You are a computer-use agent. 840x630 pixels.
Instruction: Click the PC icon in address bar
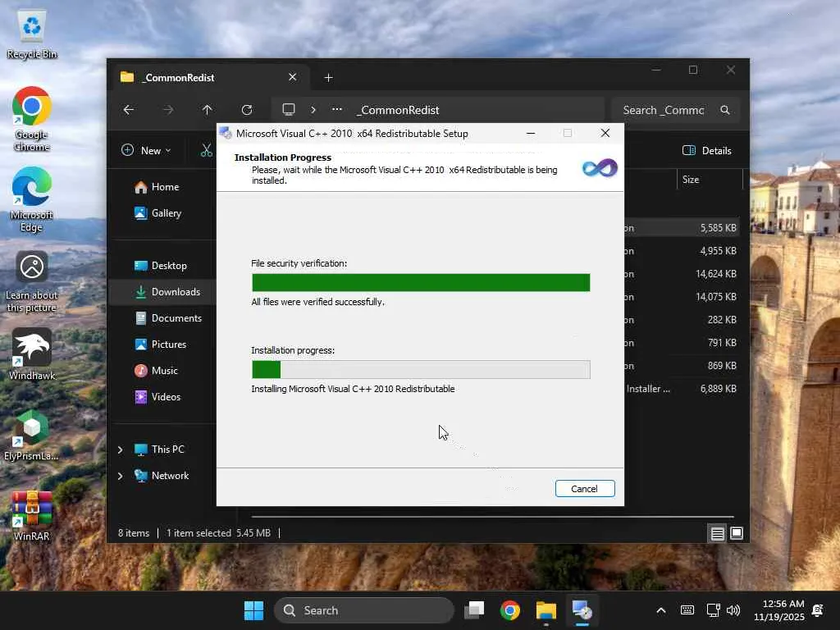[289, 110]
